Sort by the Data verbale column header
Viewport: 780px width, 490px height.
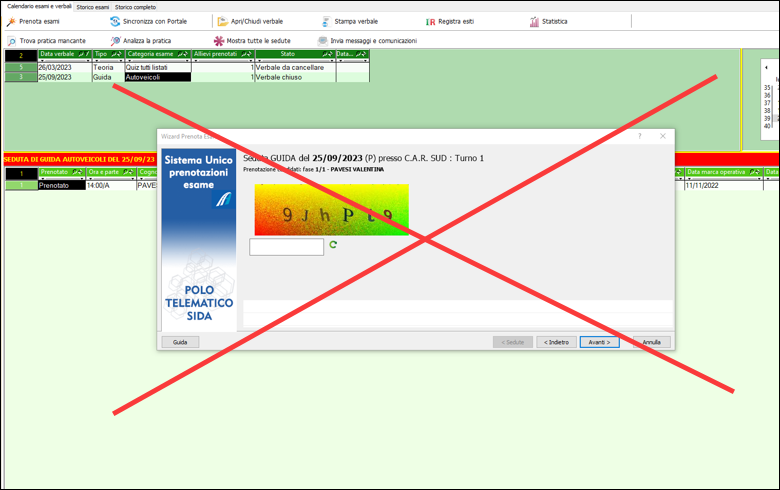click(57, 55)
